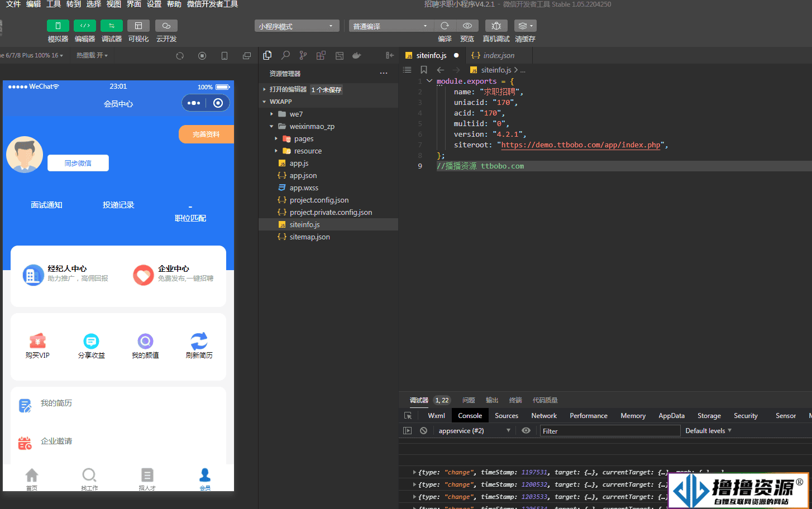The width and height of the screenshot is (812, 509).
Task: Open app.json file
Action: pyautogui.click(x=328, y=175)
